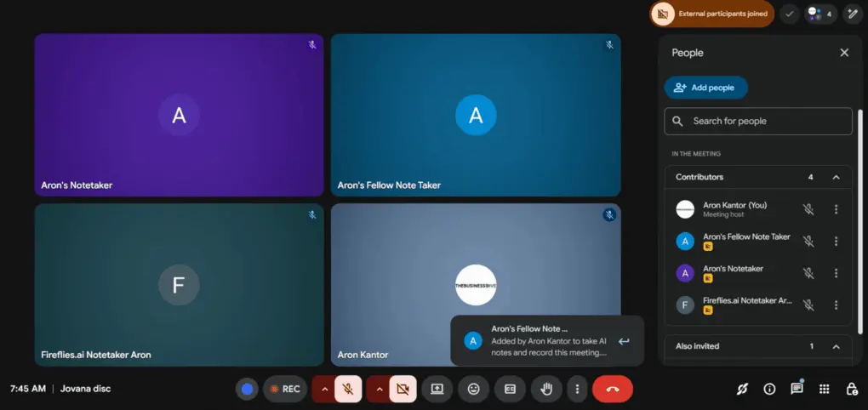Image resolution: width=868 pixels, height=410 pixels.
Task: Open the participants count button showing 4
Action: coord(820,14)
